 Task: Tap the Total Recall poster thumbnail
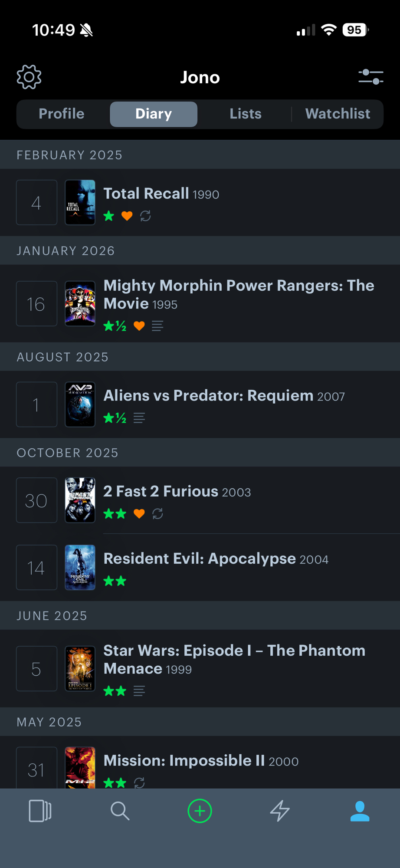80,202
